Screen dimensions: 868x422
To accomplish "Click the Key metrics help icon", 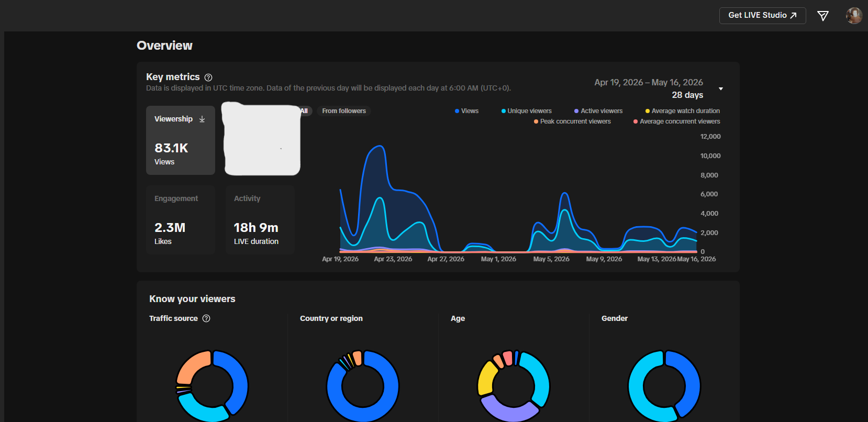I will click(208, 77).
